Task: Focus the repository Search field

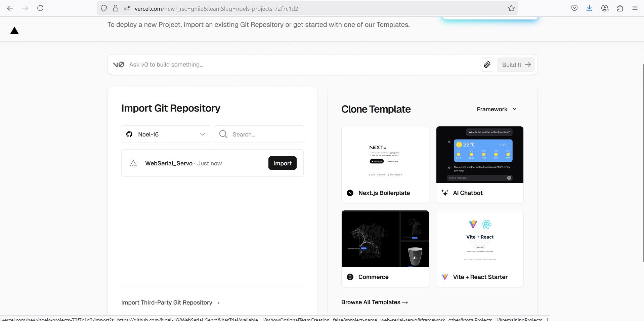Action: (x=259, y=134)
